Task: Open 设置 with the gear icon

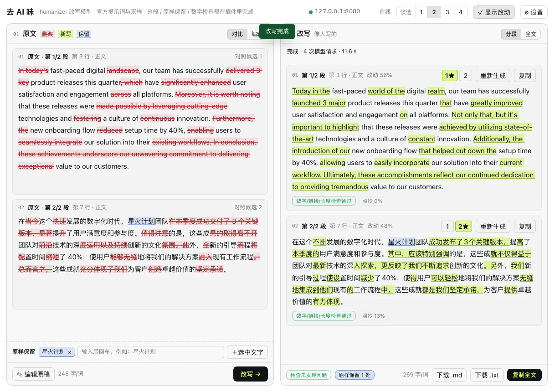Action: click(x=534, y=12)
